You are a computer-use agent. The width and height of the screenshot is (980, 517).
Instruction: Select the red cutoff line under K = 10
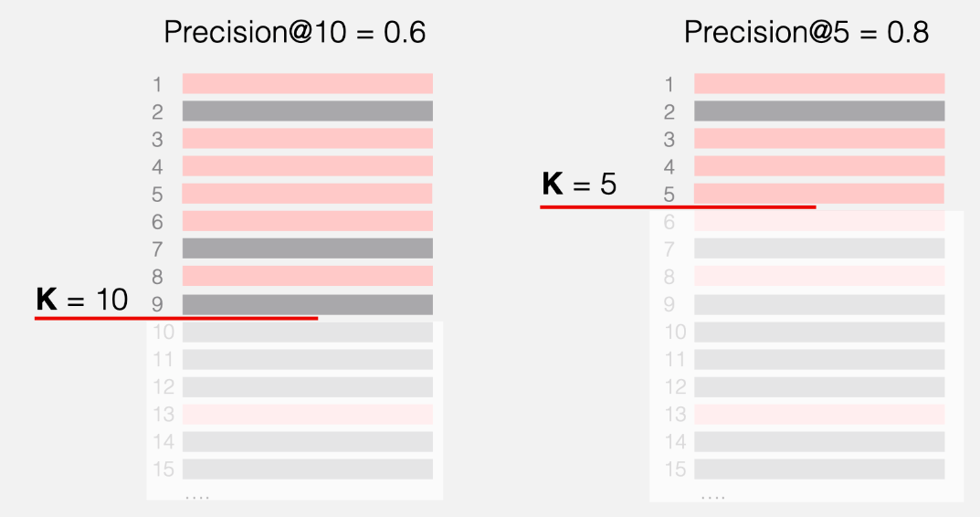[x=176, y=318]
